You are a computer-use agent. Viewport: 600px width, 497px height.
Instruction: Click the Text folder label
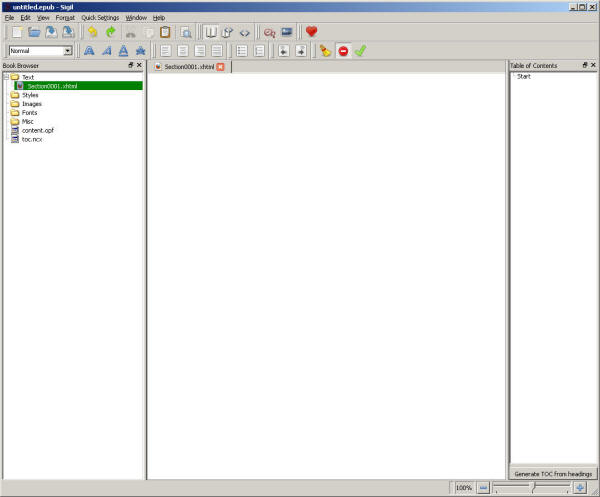pos(28,77)
